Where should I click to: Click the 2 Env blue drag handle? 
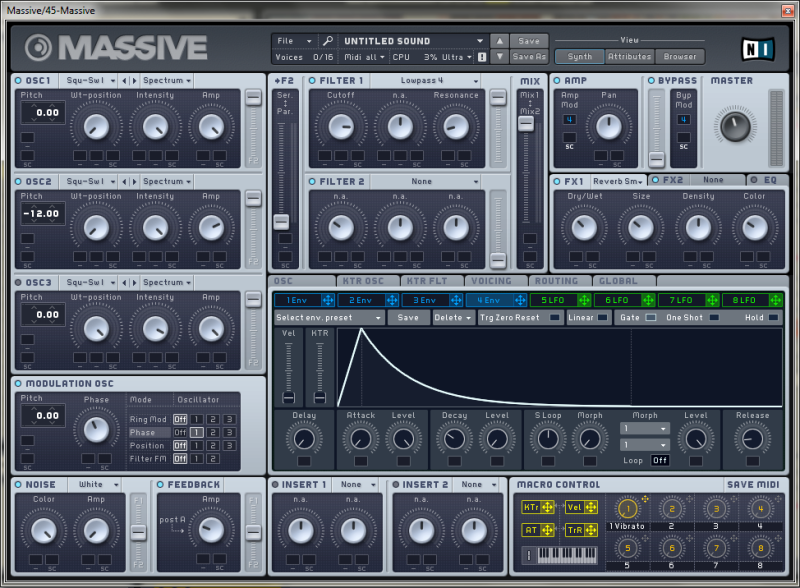tap(392, 300)
